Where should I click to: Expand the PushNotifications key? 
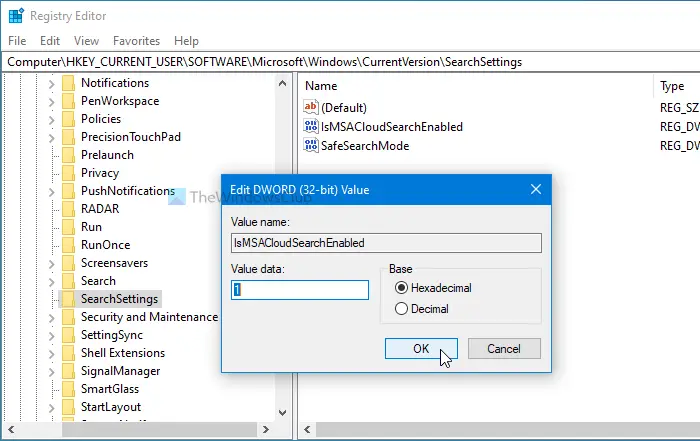[x=51, y=192]
